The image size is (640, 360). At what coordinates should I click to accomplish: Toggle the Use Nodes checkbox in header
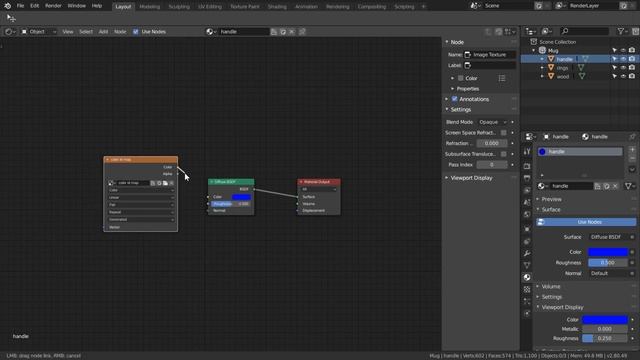(x=136, y=31)
